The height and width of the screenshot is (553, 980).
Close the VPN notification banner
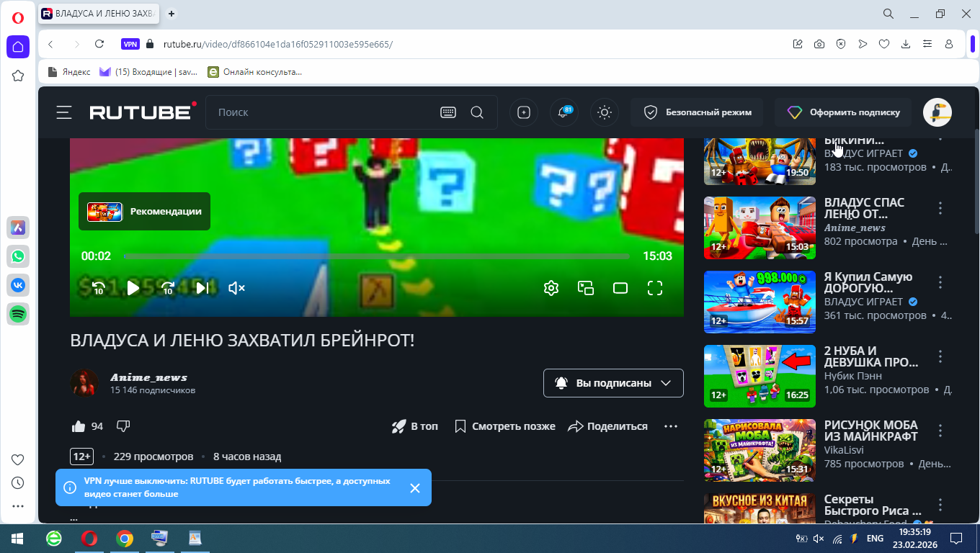(x=415, y=488)
